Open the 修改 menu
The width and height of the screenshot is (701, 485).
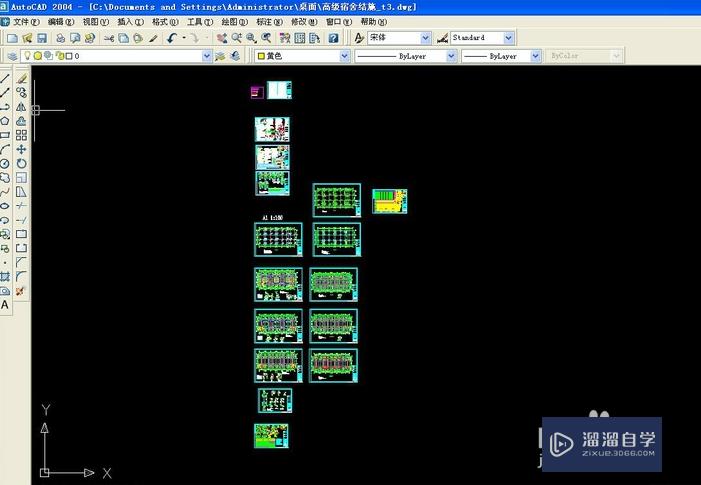[x=304, y=21]
